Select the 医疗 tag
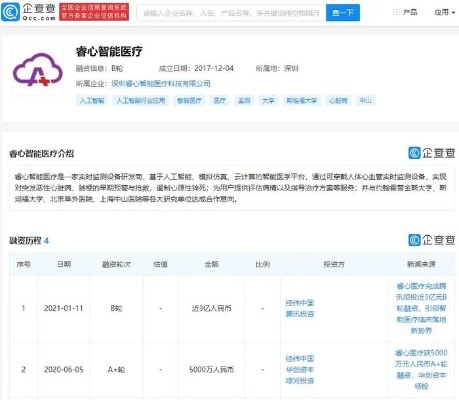 coord(220,100)
